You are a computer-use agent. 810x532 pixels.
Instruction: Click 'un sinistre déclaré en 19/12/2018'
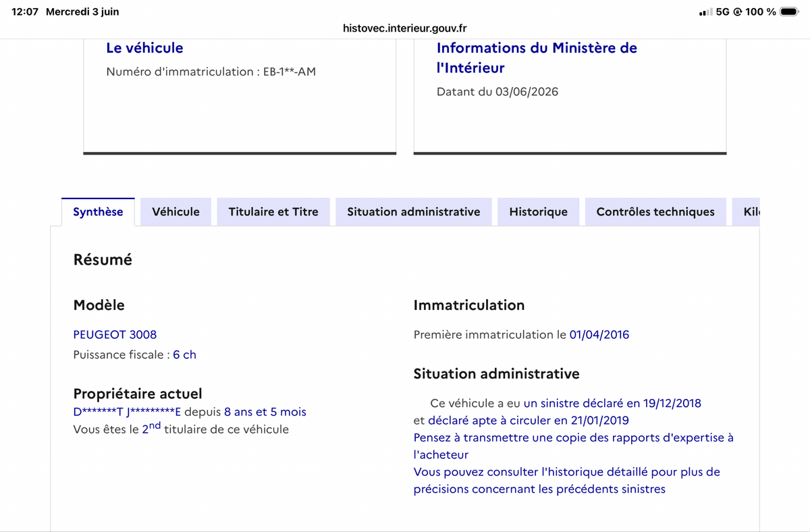[612, 403]
